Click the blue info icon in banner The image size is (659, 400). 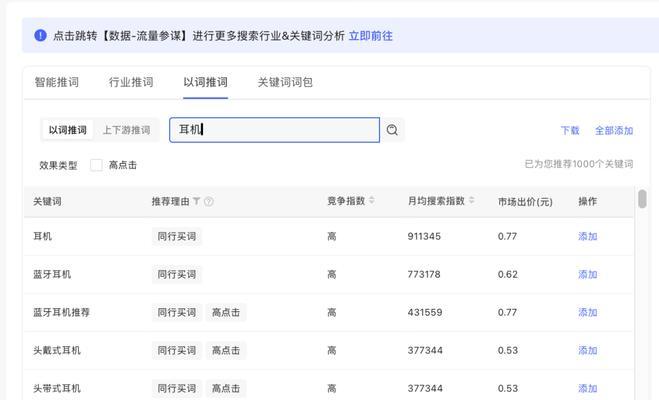pos(40,36)
